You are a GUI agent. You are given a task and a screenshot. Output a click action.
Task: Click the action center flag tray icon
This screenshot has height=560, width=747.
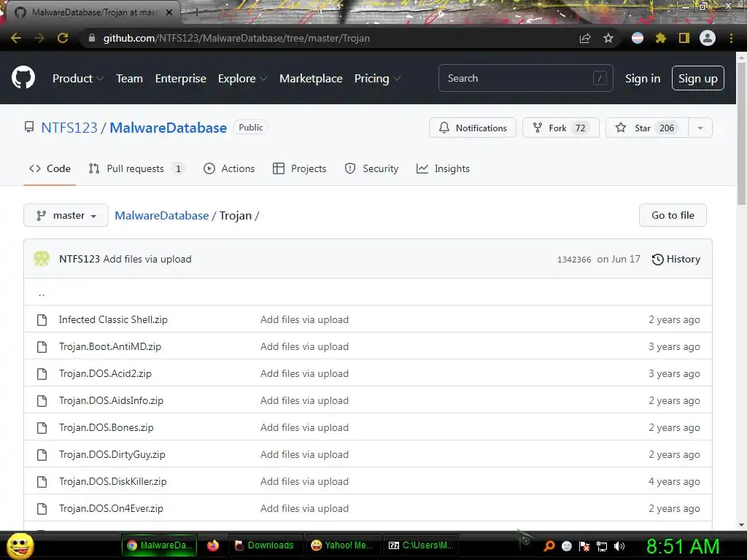584,546
